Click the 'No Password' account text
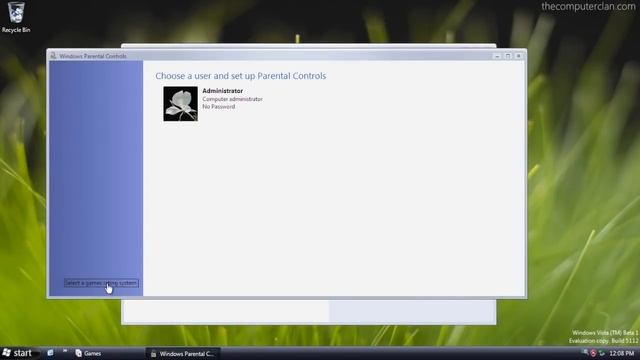Image resolution: width=640 pixels, height=360 pixels. (219, 107)
